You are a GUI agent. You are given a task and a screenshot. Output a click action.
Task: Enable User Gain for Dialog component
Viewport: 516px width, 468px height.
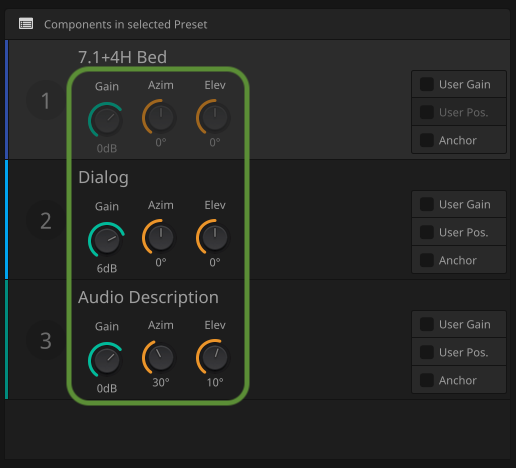427,204
